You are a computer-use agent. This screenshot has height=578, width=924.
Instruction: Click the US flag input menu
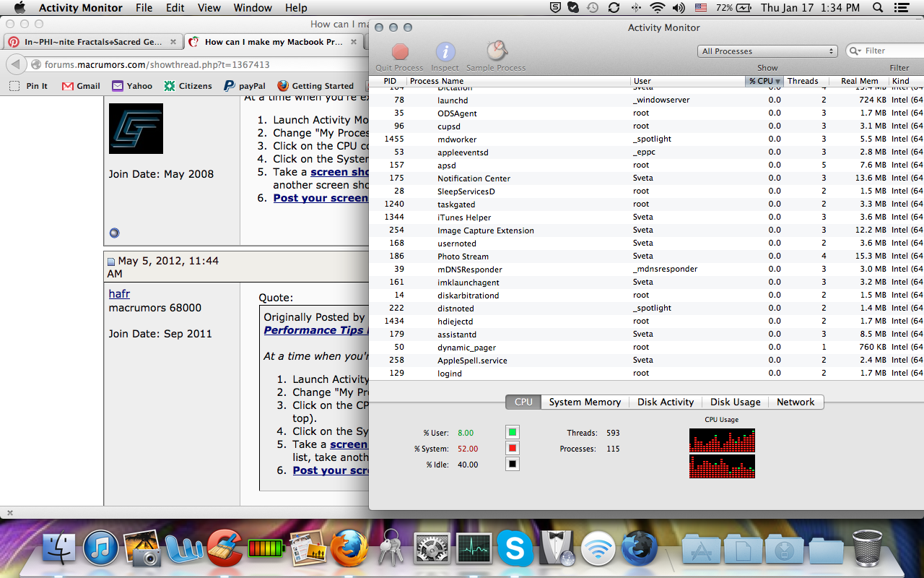701,8
